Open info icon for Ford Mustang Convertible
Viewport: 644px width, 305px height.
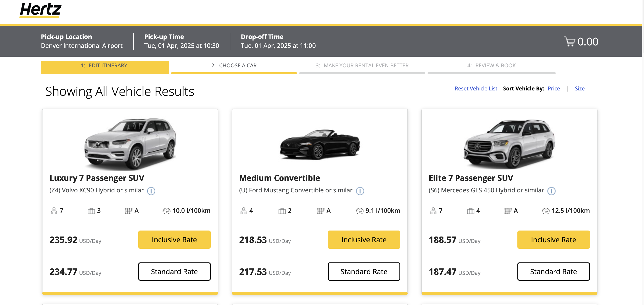coord(360,191)
